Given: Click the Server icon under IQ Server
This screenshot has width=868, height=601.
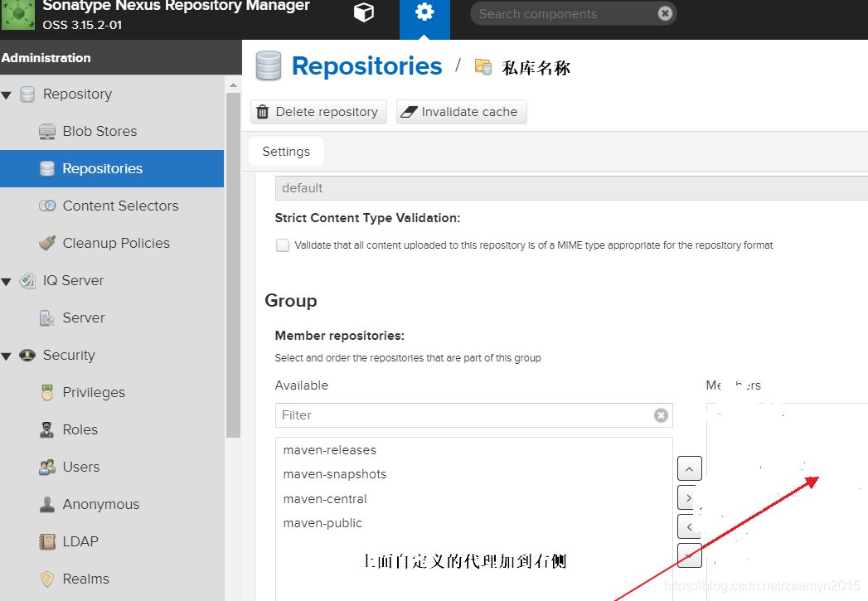Looking at the screenshot, I should click(47, 318).
